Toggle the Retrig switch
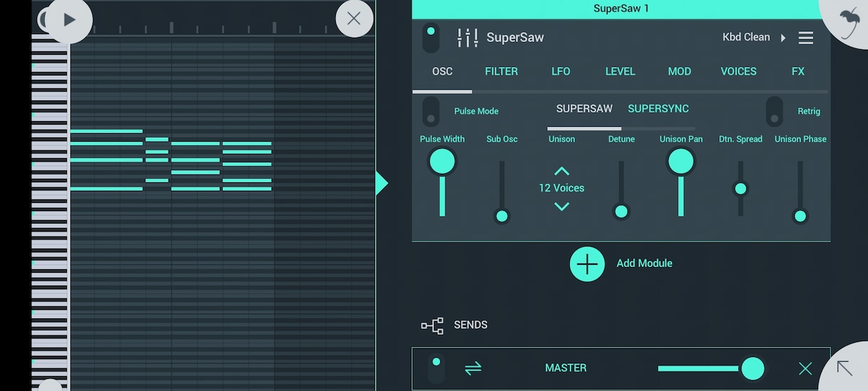 click(x=774, y=112)
